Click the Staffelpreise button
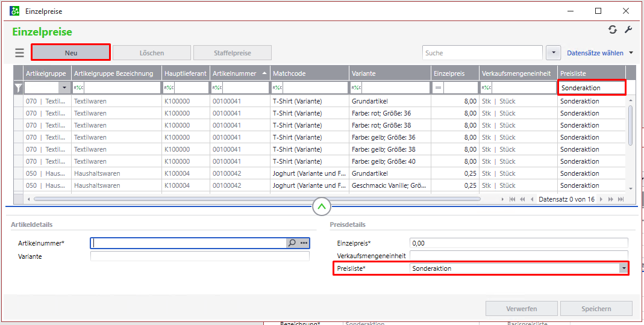Screen dimensions: 644x325 coord(233,53)
